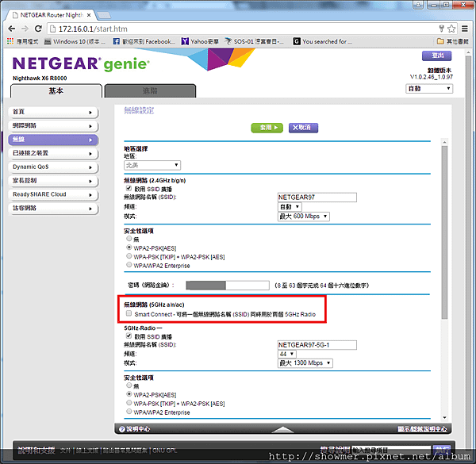This screenshot has height=464, width=476.
Task: Click the search help input field
Action: pos(392,450)
